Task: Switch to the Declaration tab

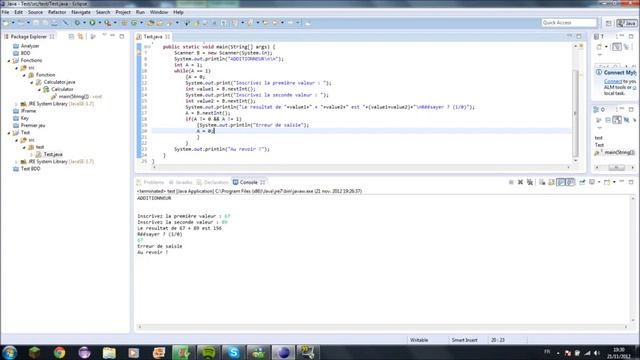Action: (212, 182)
